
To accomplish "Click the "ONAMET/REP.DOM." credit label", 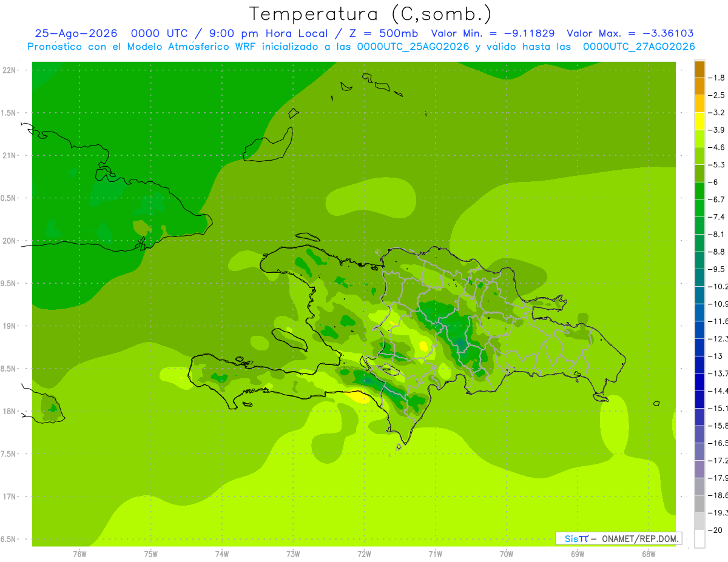I will click(x=639, y=538).
